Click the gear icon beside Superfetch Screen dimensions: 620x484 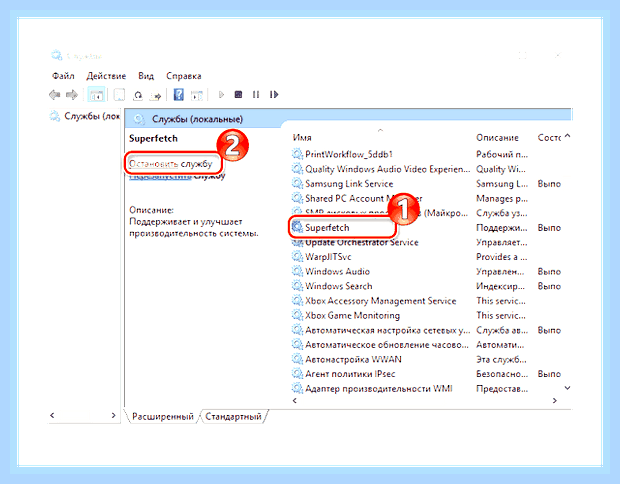click(297, 227)
